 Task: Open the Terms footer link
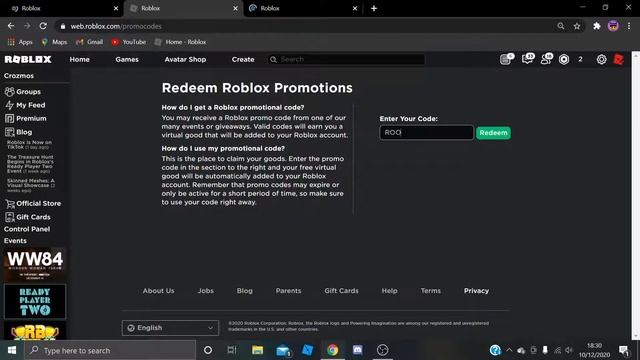click(431, 291)
